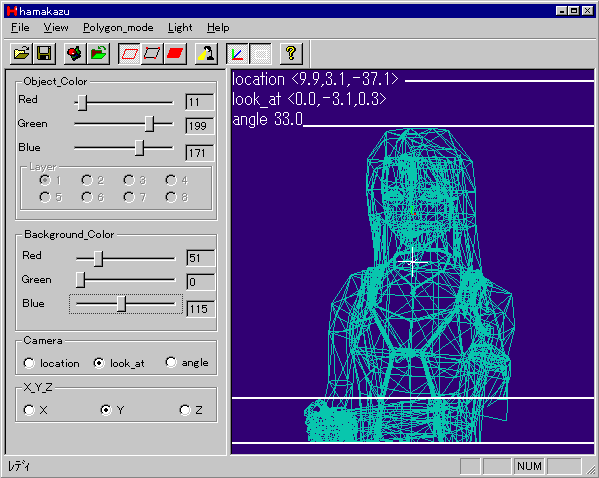Toggle the light lamp toolbar icon
Image resolution: width=599 pixels, height=478 pixels.
(x=206, y=53)
